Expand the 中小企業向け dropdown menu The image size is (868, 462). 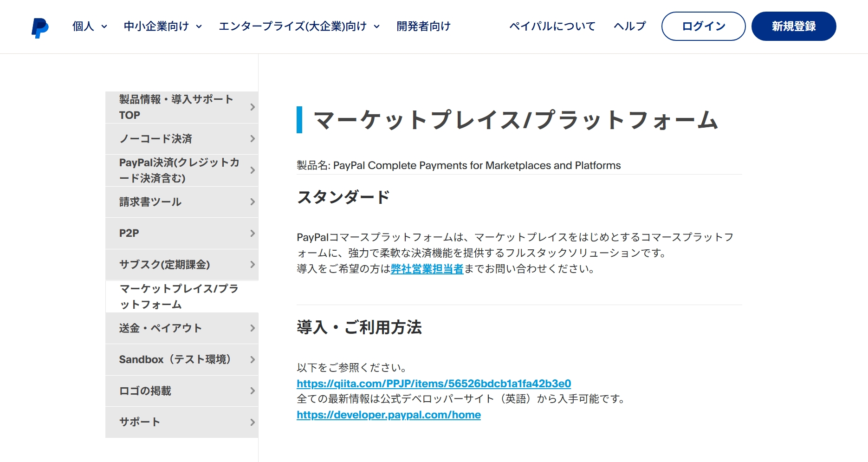(162, 26)
